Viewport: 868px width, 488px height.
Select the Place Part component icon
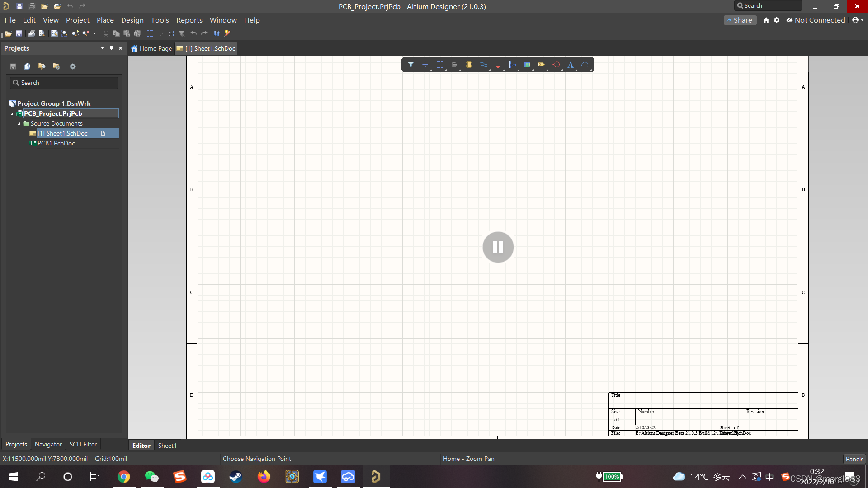point(469,65)
